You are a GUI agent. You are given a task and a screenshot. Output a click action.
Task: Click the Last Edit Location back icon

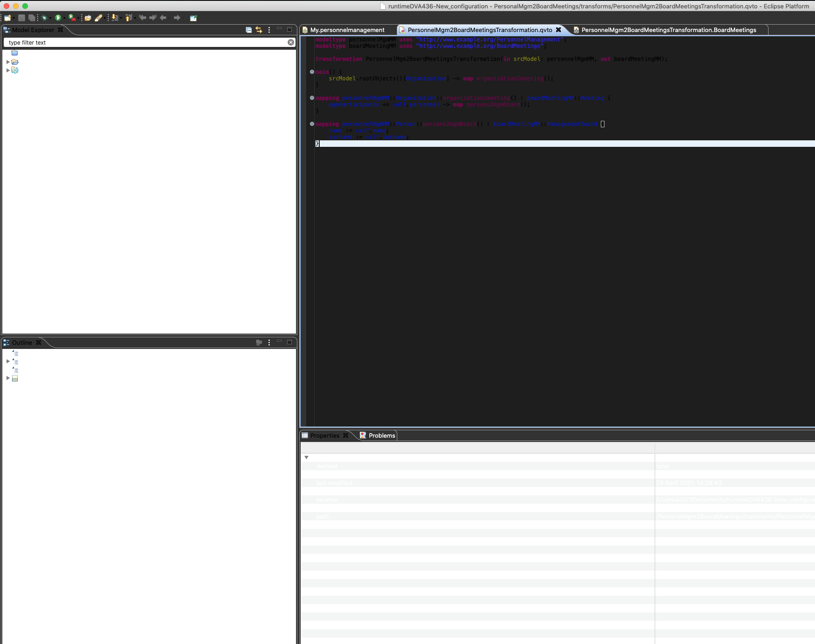143,18
